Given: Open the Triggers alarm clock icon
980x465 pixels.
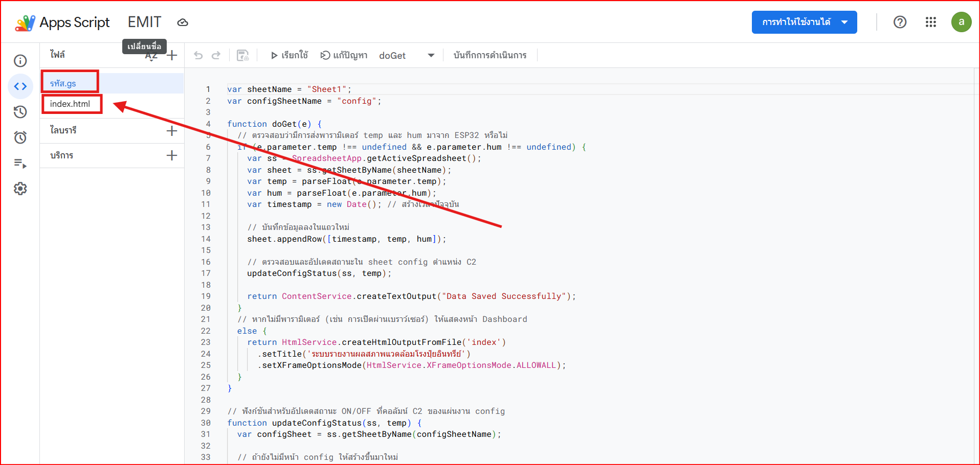Looking at the screenshot, I should (20, 137).
